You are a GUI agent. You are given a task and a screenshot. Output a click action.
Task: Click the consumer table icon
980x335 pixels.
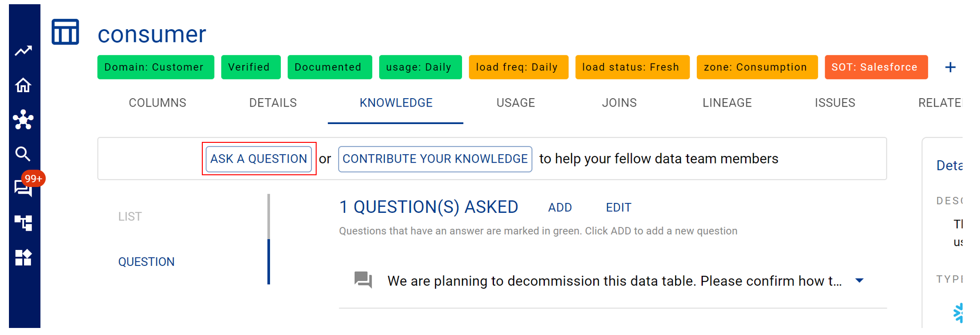[x=65, y=32]
